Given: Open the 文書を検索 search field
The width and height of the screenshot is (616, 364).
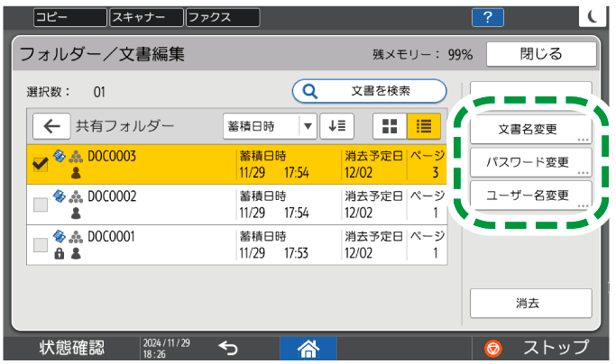Looking at the screenshot, I should pos(369,91).
